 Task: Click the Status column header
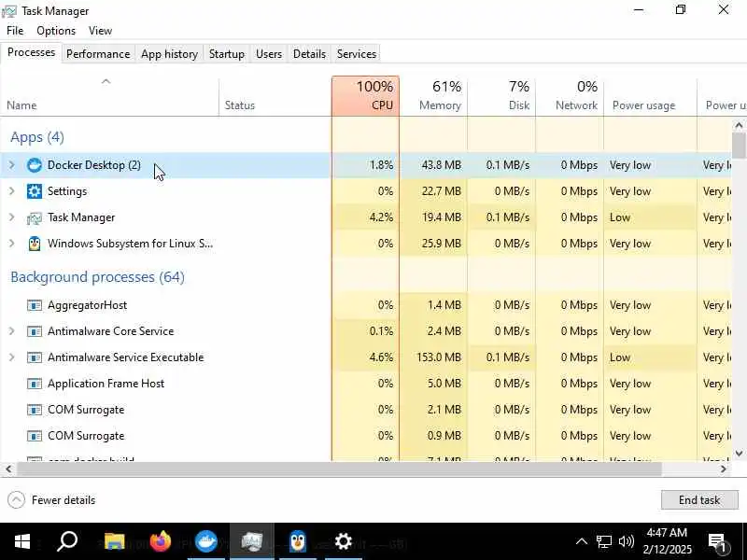pyautogui.click(x=275, y=96)
